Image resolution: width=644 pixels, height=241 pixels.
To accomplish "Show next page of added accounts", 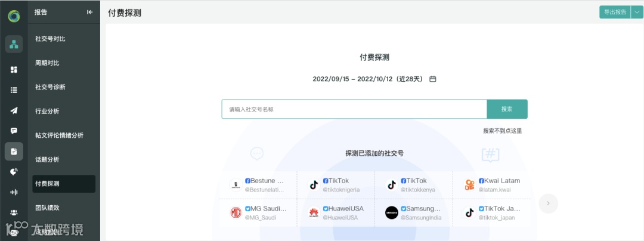I will coord(549,203).
